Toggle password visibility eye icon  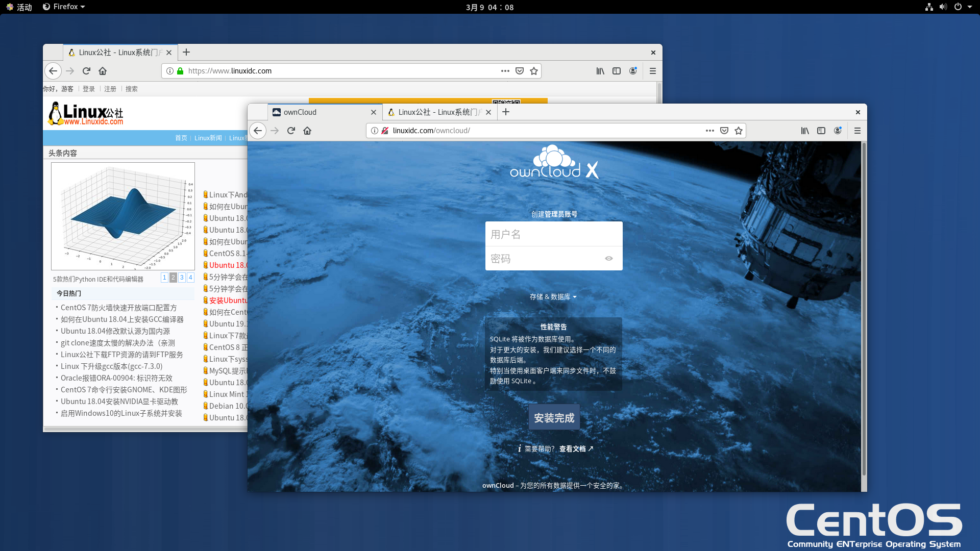point(609,258)
